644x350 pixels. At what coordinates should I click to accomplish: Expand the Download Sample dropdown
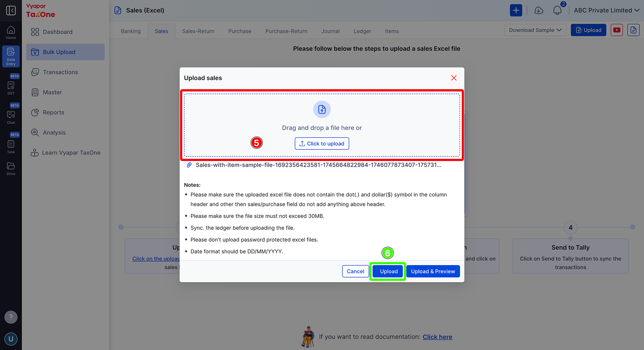[x=535, y=30]
